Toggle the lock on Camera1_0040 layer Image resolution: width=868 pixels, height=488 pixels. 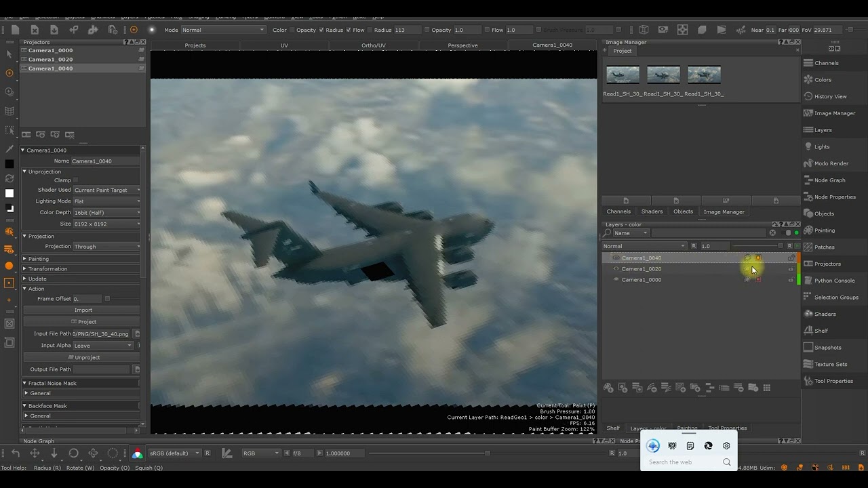(791, 258)
